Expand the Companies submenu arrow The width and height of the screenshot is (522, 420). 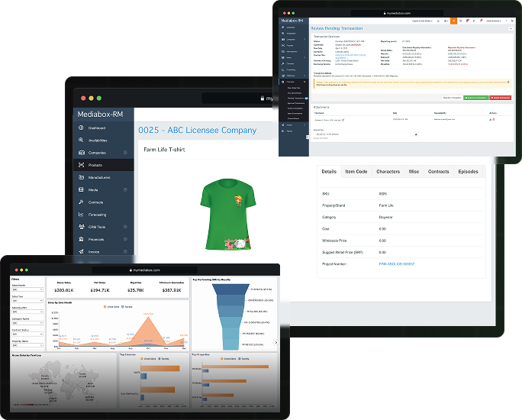(125, 153)
